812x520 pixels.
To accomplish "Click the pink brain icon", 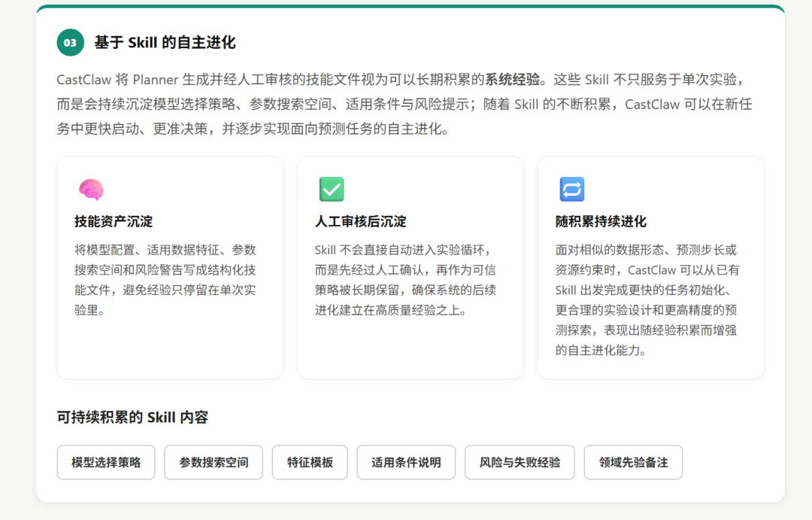I will (x=91, y=189).
